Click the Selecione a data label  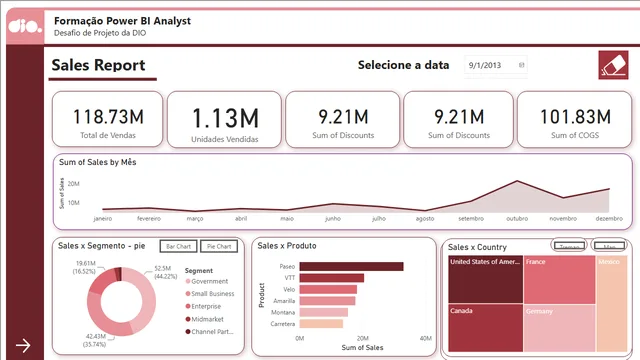[403, 65]
